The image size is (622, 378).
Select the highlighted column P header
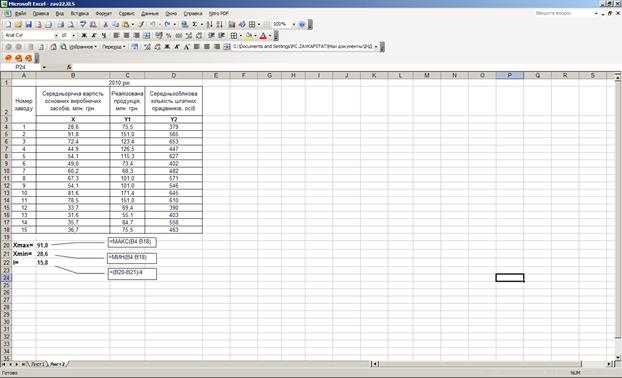(510, 75)
